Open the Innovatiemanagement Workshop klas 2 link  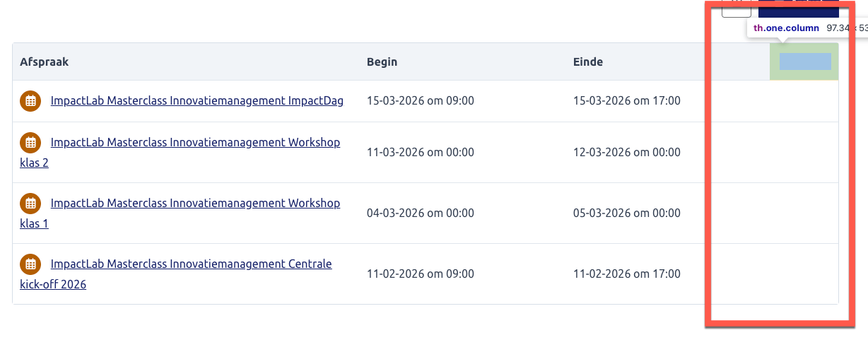(x=195, y=142)
